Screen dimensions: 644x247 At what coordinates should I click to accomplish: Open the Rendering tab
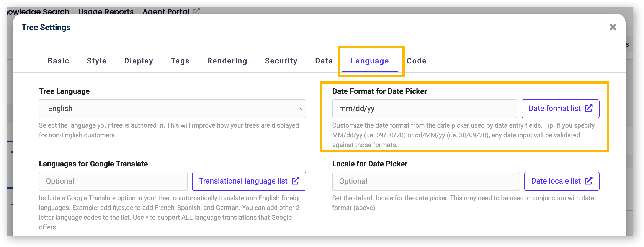(227, 61)
